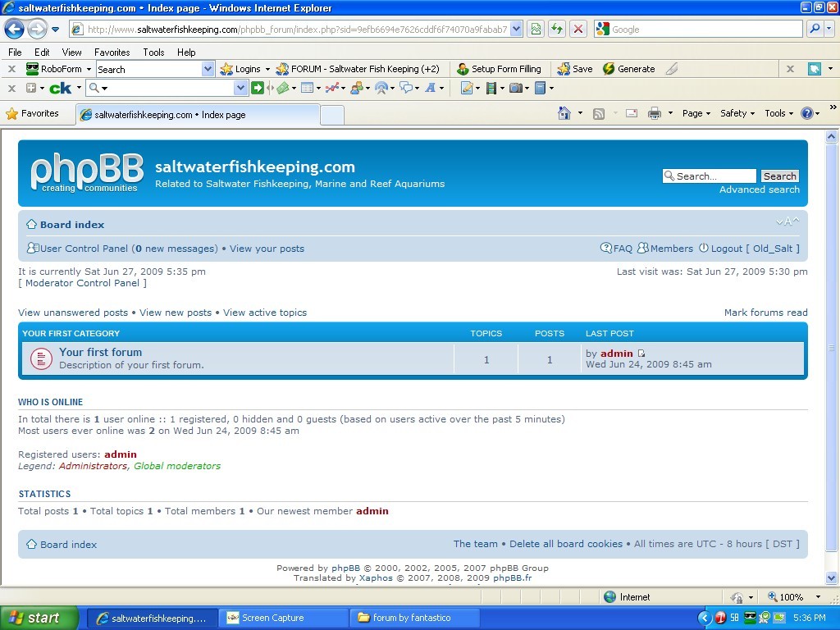Click the Print icon in command bar
This screenshot has height=630, width=840.
[x=654, y=113]
